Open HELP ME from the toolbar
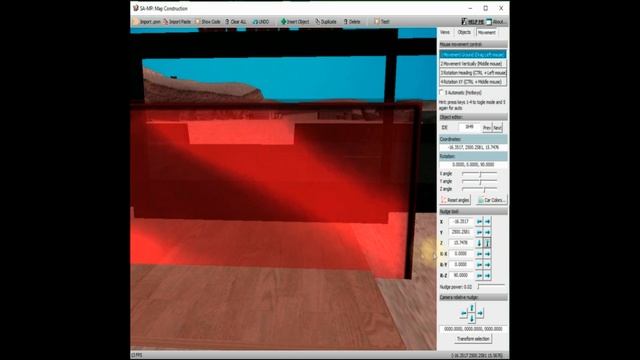This screenshot has height=360, width=640. coord(472,22)
